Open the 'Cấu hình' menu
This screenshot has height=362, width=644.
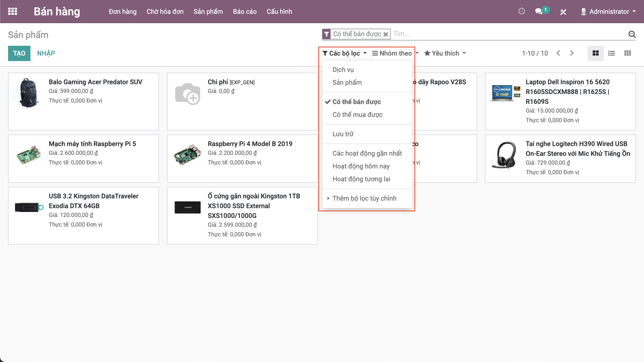(279, 12)
